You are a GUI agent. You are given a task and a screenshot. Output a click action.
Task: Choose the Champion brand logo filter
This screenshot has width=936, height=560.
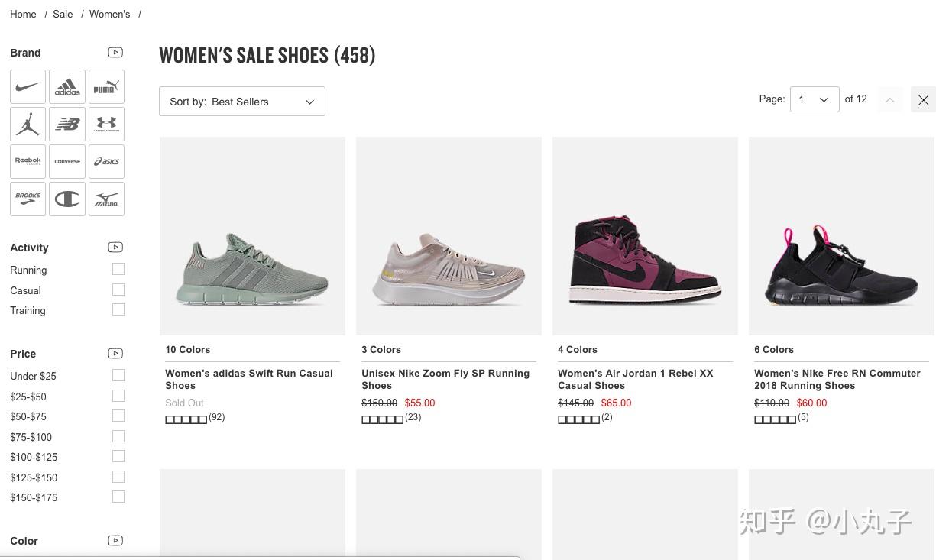point(67,199)
